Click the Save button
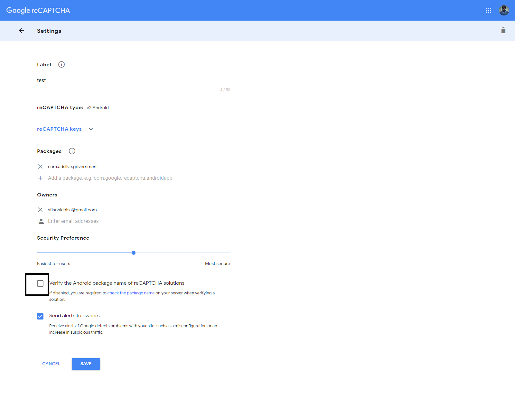The image size is (515, 420). click(86, 364)
